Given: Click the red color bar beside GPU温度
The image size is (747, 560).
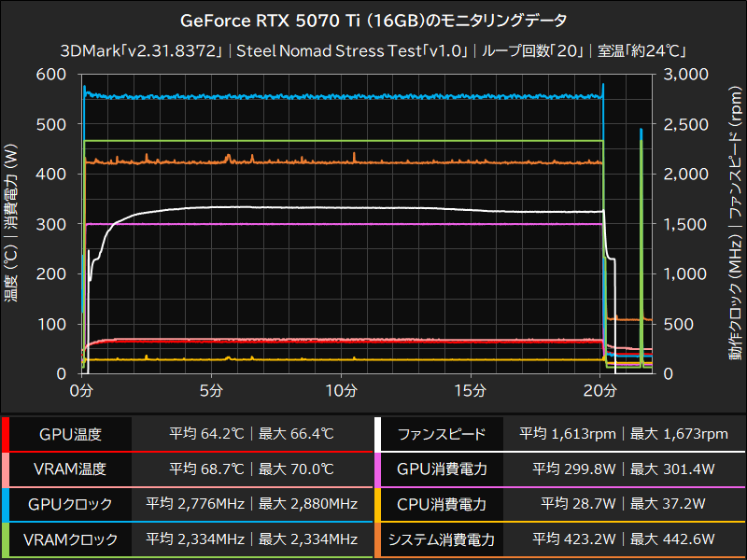Looking at the screenshot, I should coord(7,433).
